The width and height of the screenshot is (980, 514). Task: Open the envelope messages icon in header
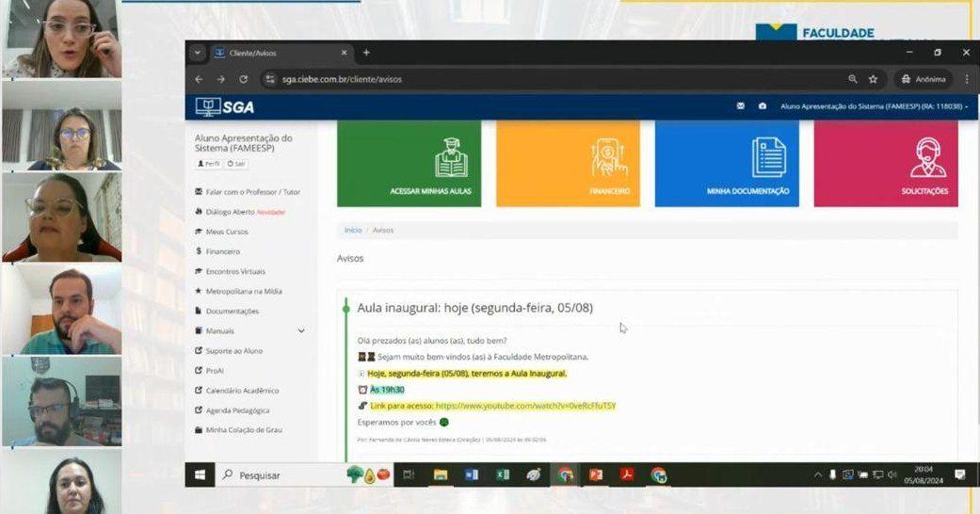pyautogui.click(x=741, y=106)
